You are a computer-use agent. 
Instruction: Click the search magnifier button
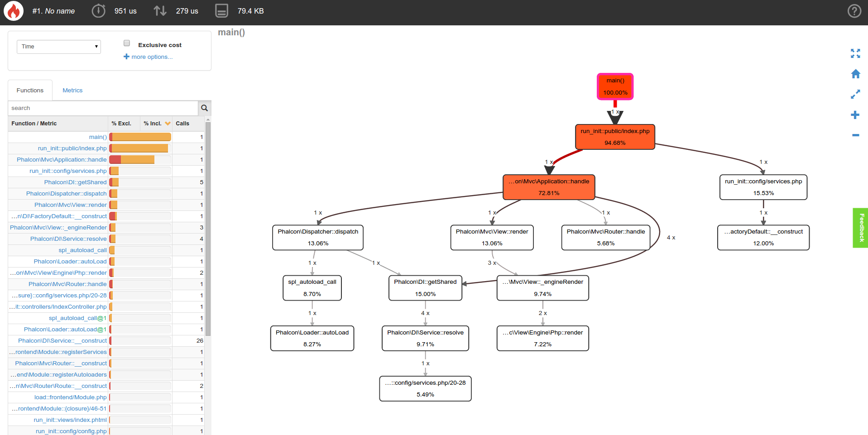tap(204, 108)
